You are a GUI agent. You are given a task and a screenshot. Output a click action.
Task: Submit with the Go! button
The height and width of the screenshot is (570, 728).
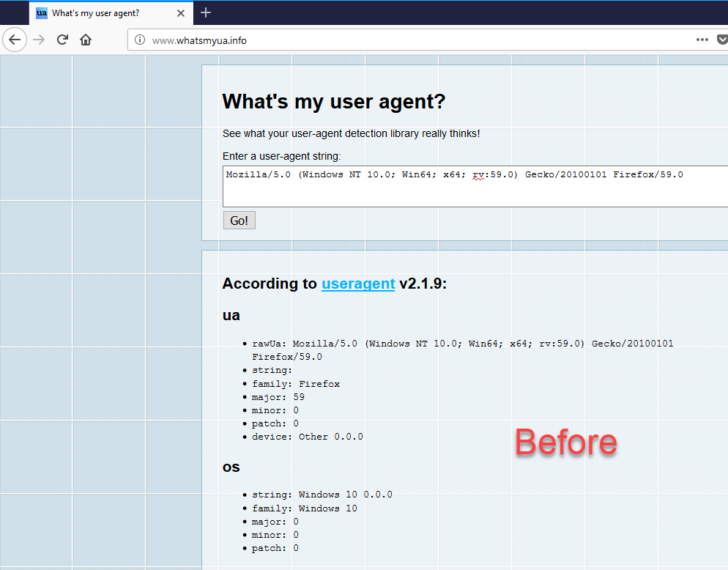(x=239, y=221)
